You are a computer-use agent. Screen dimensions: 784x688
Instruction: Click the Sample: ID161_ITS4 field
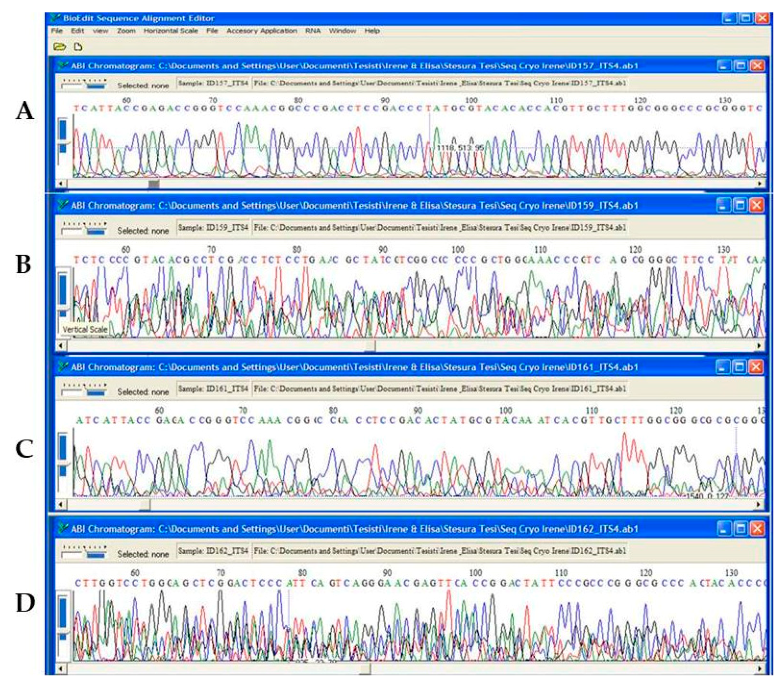(x=213, y=389)
